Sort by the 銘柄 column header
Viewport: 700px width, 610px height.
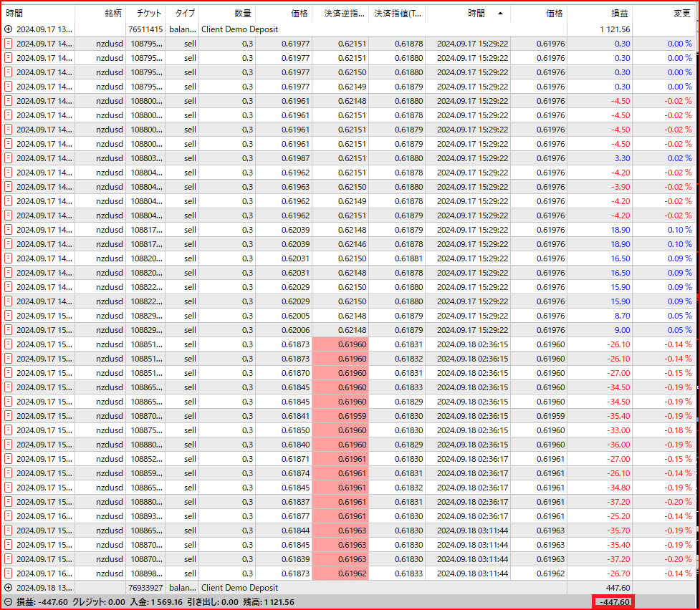click(100, 14)
